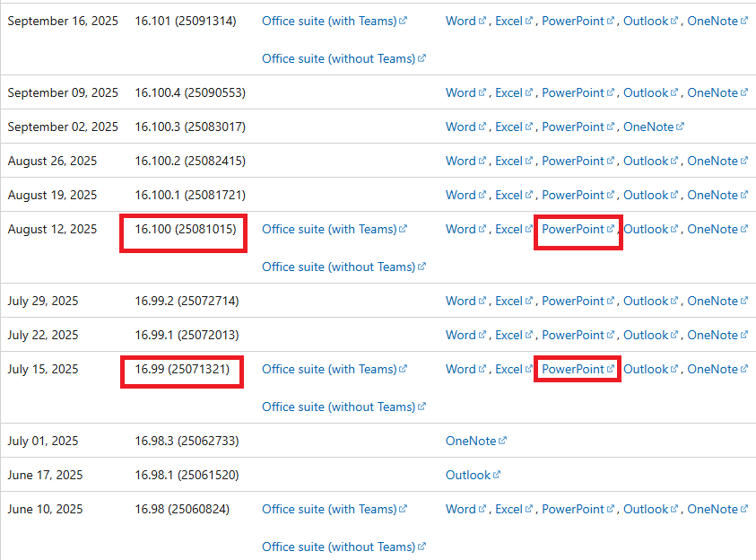This screenshot has width=756, height=560.
Task: Download Outlook for version 16.99.1
Action: pyautogui.click(x=651, y=336)
